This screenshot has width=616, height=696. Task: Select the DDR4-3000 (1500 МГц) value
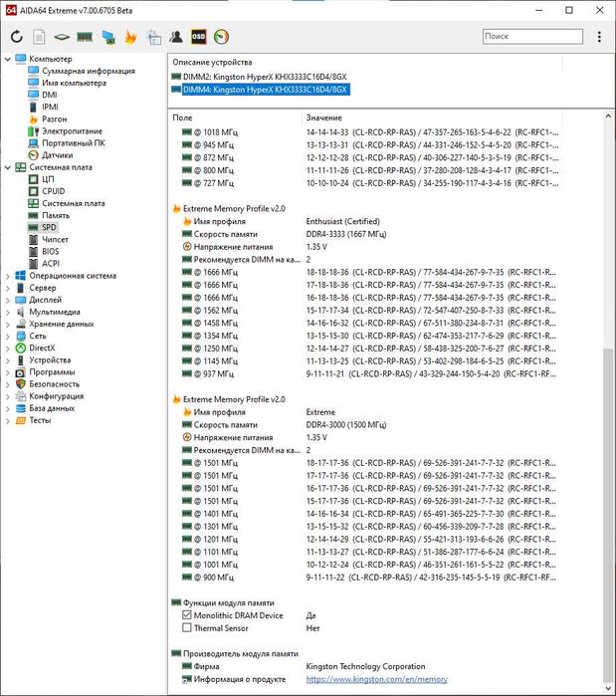click(x=346, y=425)
